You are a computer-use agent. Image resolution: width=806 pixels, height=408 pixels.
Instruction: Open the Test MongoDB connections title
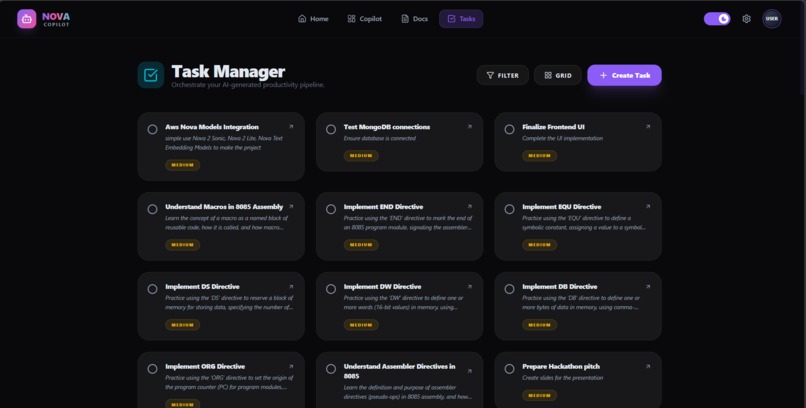(x=387, y=127)
